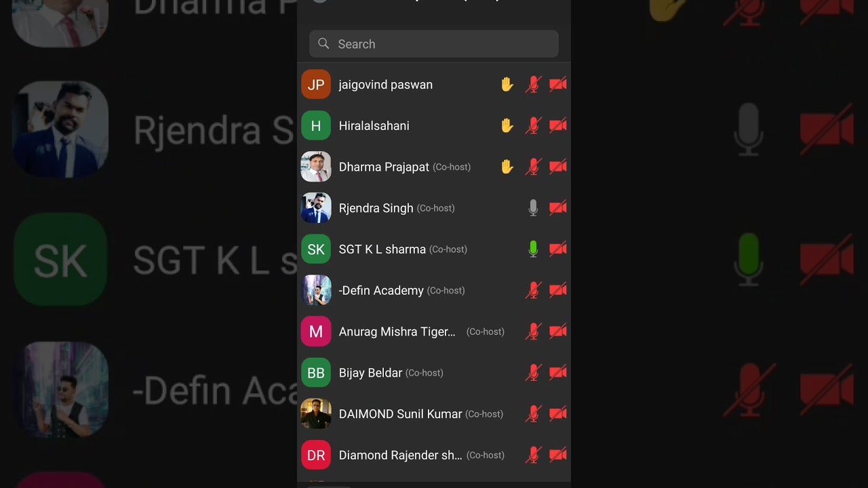Click muted mic icon for -Defin Academy
The height and width of the screenshot is (488, 868).
tap(533, 291)
